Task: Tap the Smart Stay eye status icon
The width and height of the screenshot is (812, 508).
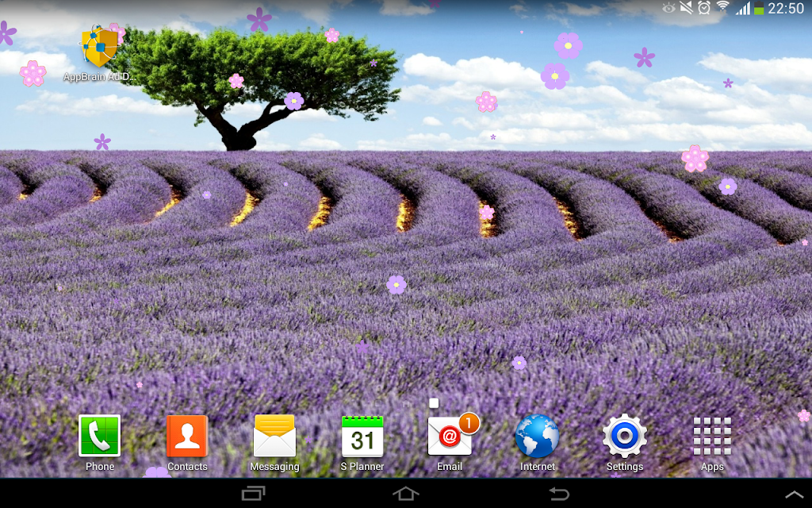Action: point(668,8)
